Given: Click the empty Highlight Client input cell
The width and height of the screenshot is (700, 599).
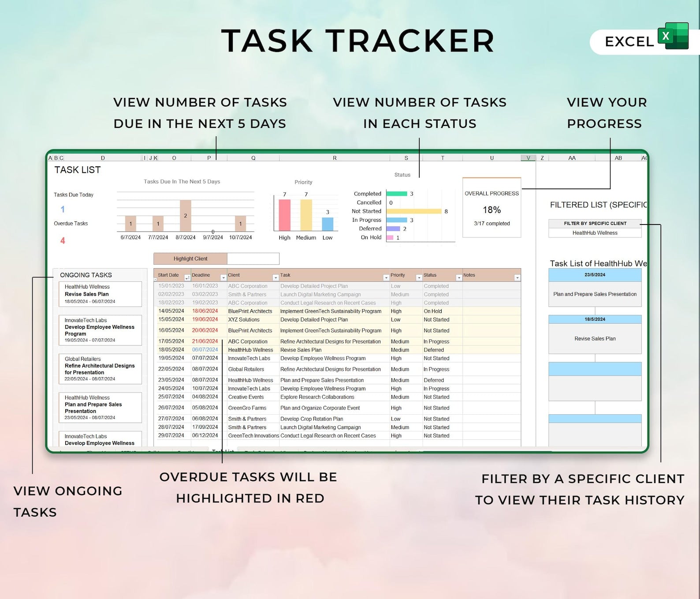Looking at the screenshot, I should 253,259.
